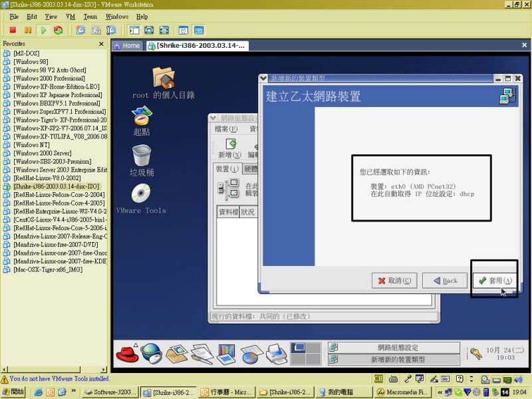Screen dimensions: 532x399
Task: Open the Start Here compass icon on the desktop
Action: pos(142,115)
